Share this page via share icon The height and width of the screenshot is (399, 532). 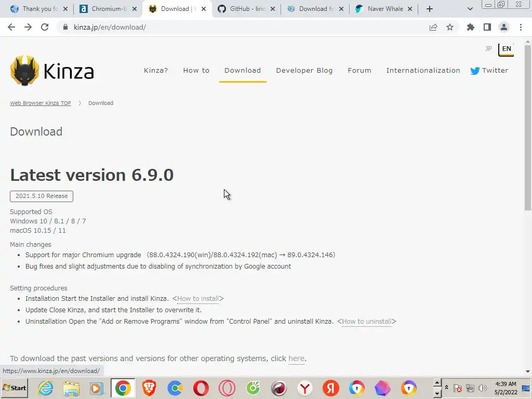433,27
